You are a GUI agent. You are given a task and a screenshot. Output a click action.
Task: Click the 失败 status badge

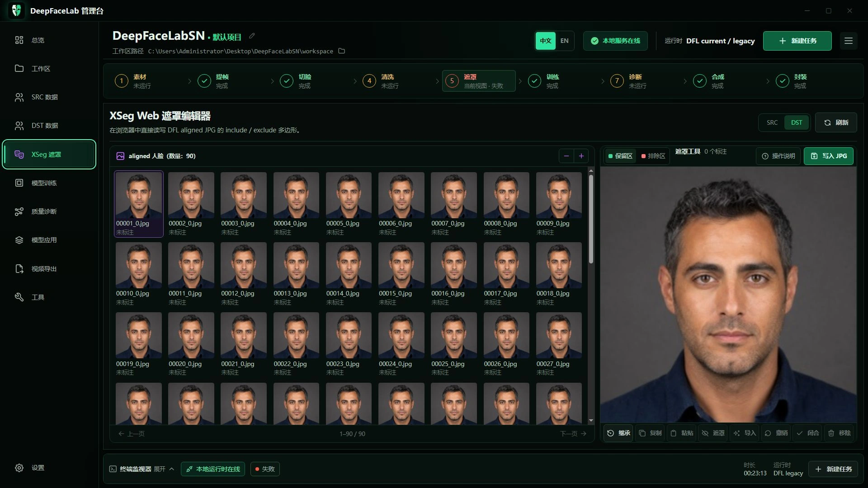point(265,469)
